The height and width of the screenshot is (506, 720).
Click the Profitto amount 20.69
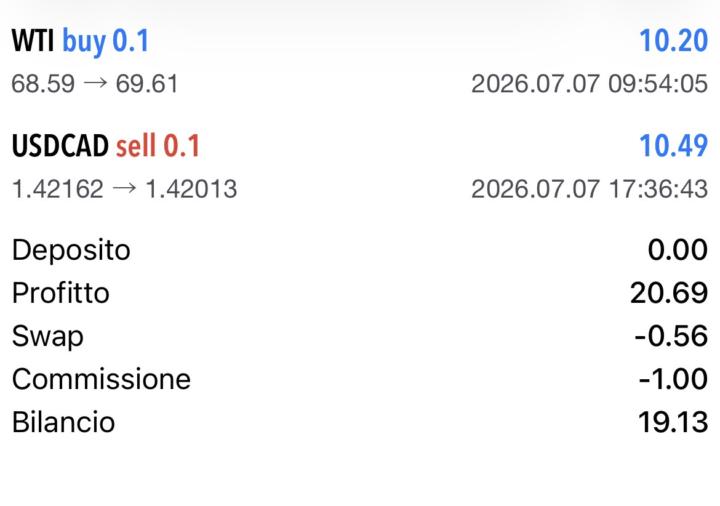point(669,293)
